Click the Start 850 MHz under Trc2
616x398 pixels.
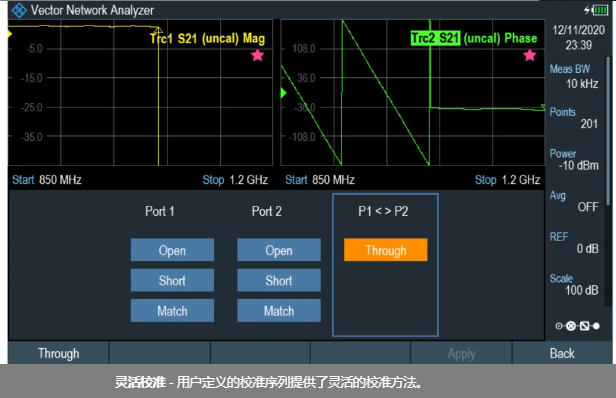click(320, 180)
